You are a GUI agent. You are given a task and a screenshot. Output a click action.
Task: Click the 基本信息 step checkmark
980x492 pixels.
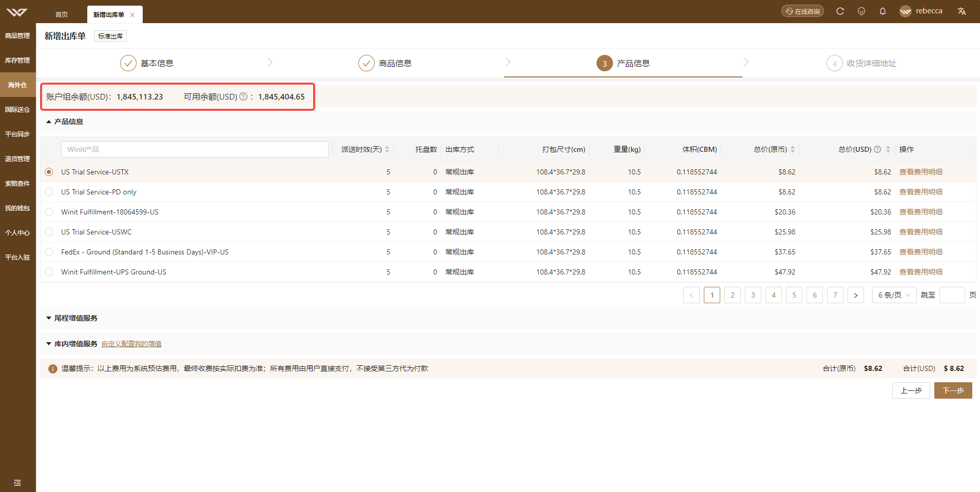tap(128, 63)
